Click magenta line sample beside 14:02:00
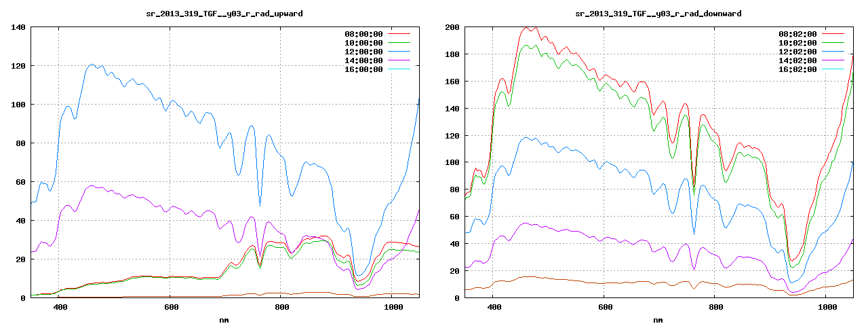The image size is (868, 326). click(833, 60)
